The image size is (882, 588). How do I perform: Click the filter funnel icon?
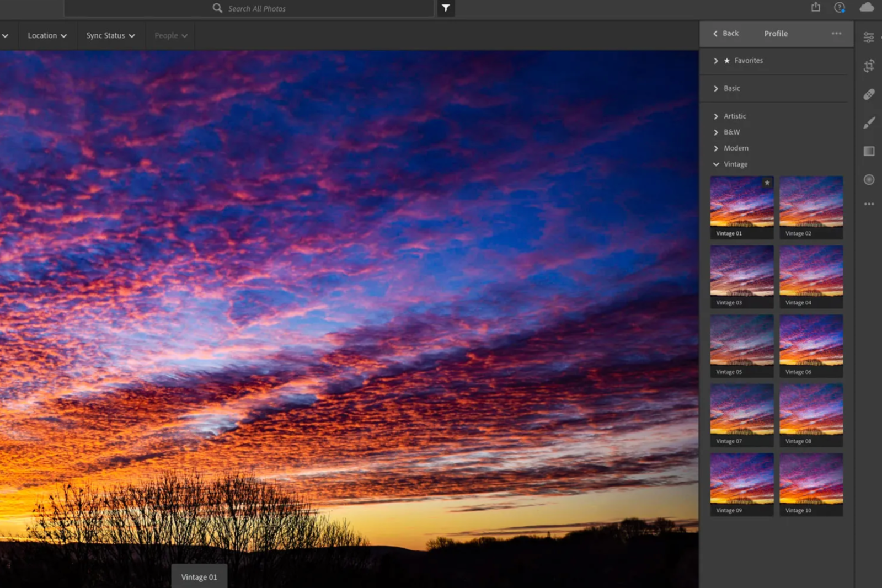coord(446,8)
